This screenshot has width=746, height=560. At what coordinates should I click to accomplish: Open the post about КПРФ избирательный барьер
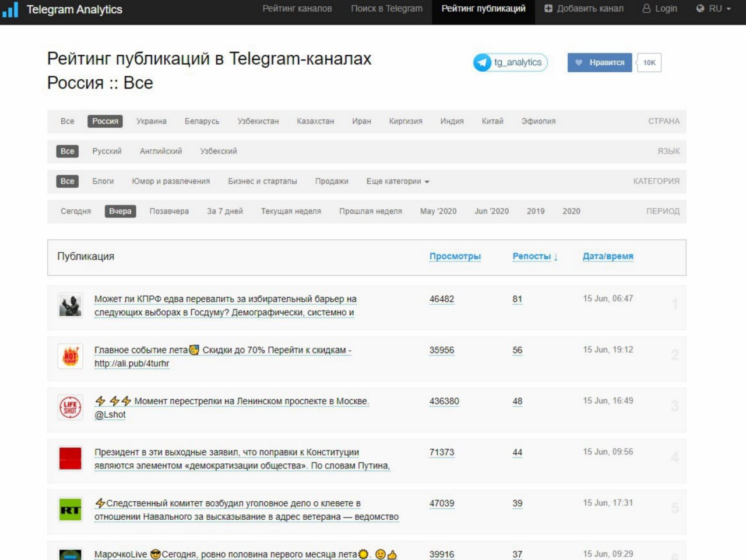(x=226, y=305)
